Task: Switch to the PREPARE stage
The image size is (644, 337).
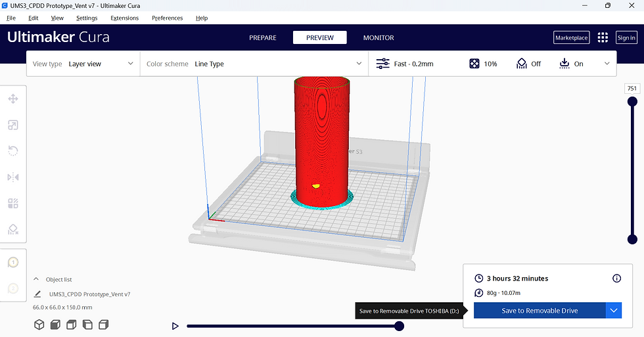Action: pyautogui.click(x=263, y=37)
